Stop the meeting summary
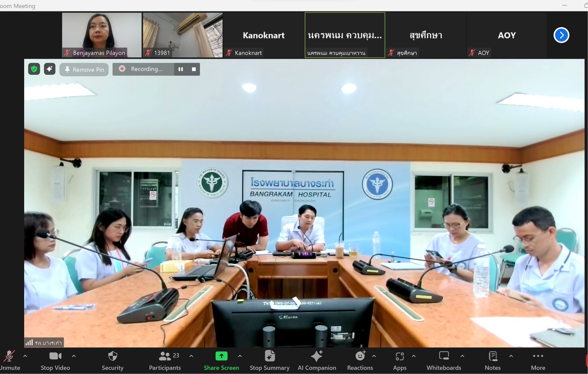 click(269, 360)
